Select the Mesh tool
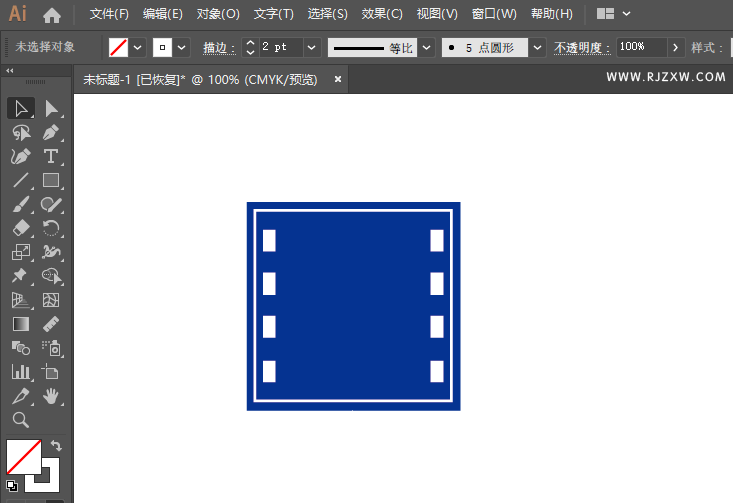 (x=51, y=300)
